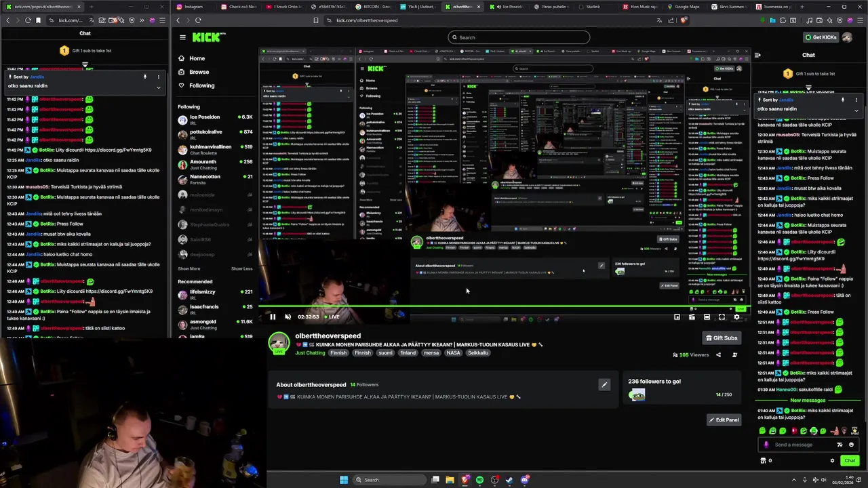This screenshot has width=868, height=488.
Task: Focus the Kick search field
Action: click(x=519, y=37)
